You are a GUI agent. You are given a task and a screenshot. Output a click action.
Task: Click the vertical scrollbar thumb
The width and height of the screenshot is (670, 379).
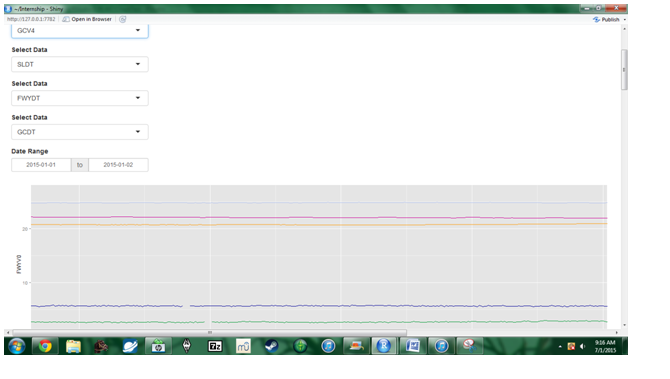(x=624, y=70)
